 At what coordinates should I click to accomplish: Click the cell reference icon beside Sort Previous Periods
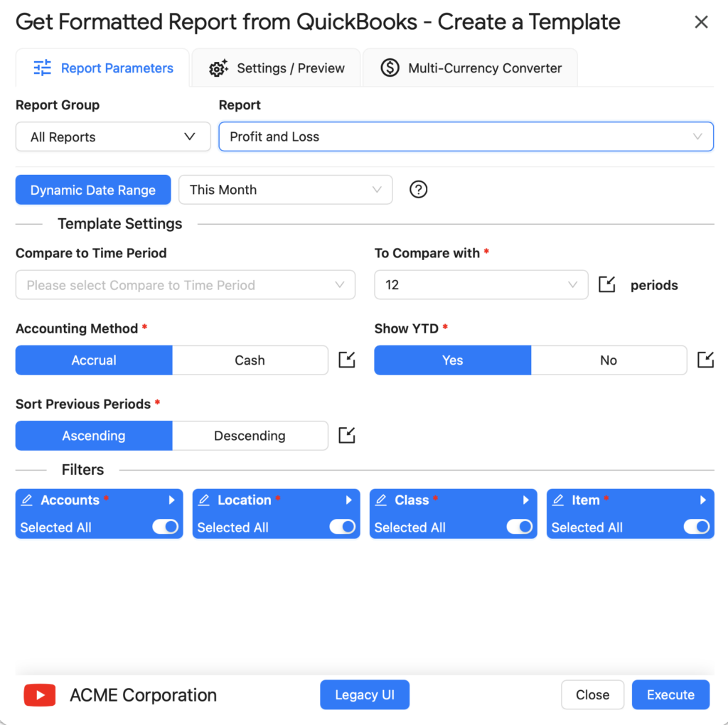coord(346,435)
